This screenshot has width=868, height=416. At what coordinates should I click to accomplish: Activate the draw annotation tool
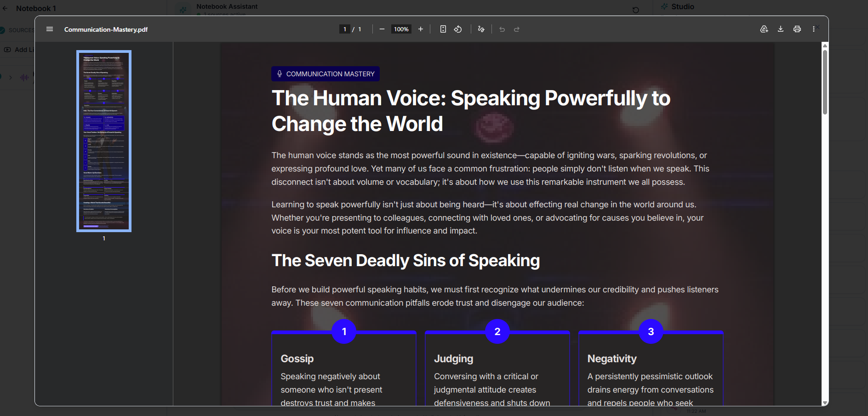[481, 29]
